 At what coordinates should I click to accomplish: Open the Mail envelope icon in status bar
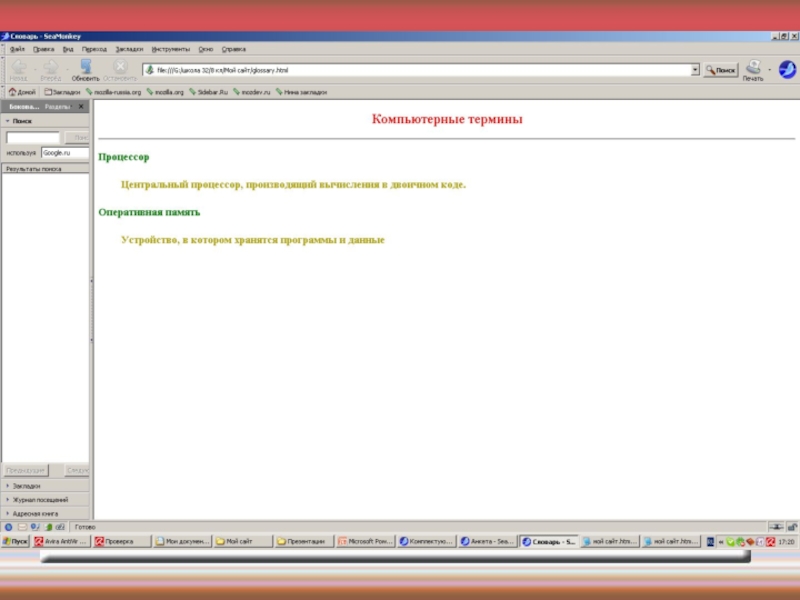[x=22, y=527]
